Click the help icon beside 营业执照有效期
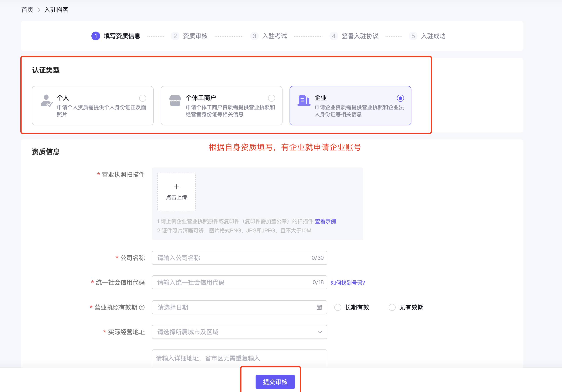Viewport: 562px width, 392px height. 142,307
